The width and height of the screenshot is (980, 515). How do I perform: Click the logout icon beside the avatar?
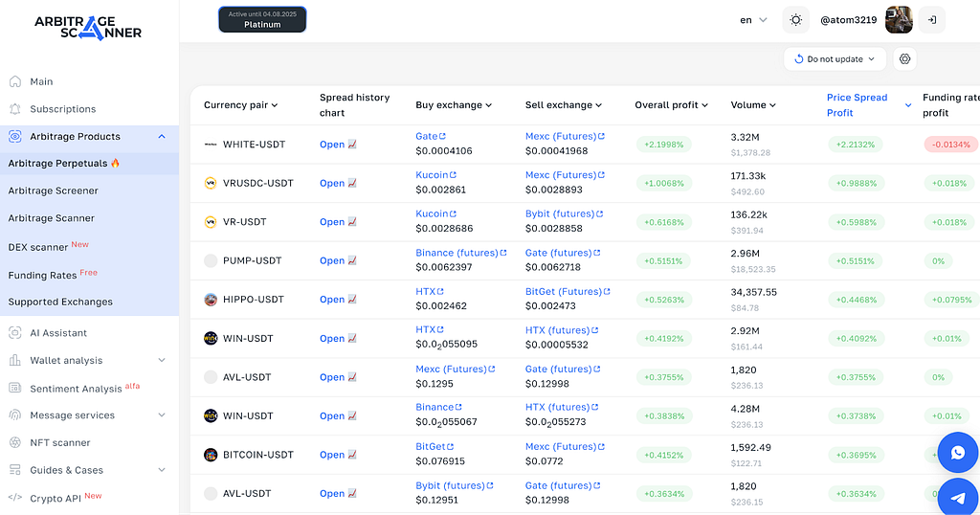932,20
